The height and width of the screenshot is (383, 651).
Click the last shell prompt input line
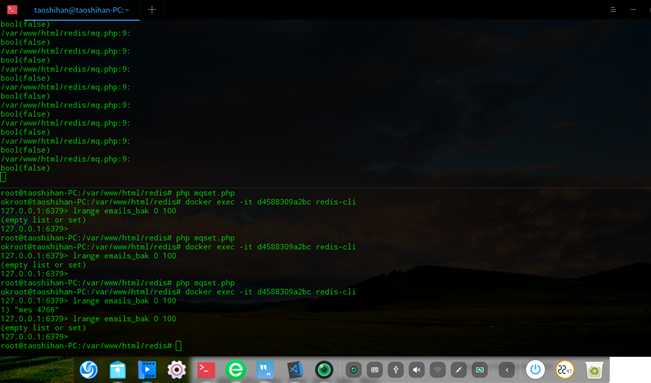click(x=91, y=346)
